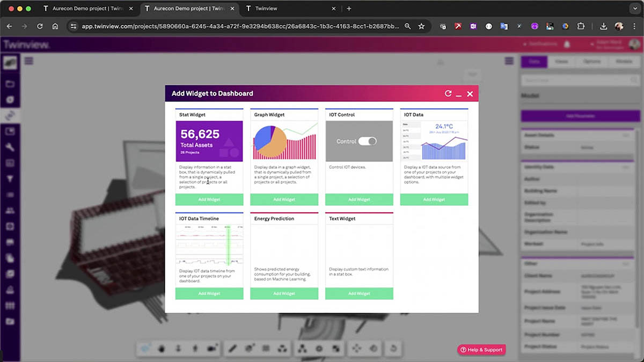Bookmark page with the star icon
The image size is (644, 362).
pyautogui.click(x=421, y=26)
